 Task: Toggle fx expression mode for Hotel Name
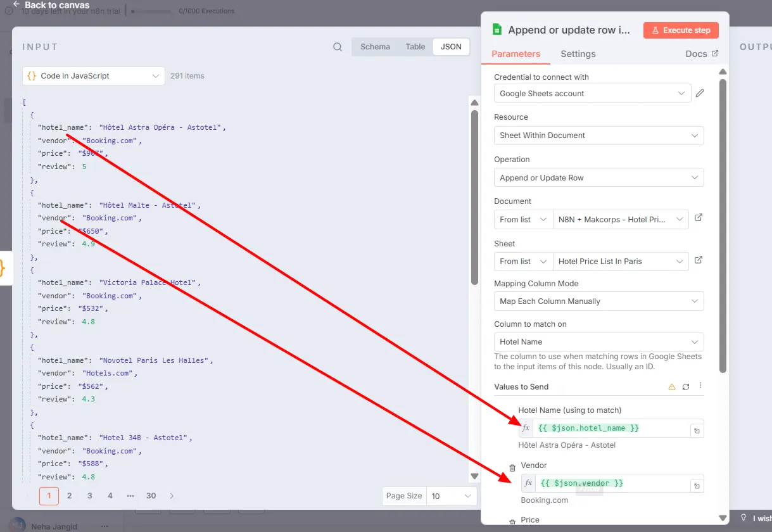pyautogui.click(x=526, y=428)
